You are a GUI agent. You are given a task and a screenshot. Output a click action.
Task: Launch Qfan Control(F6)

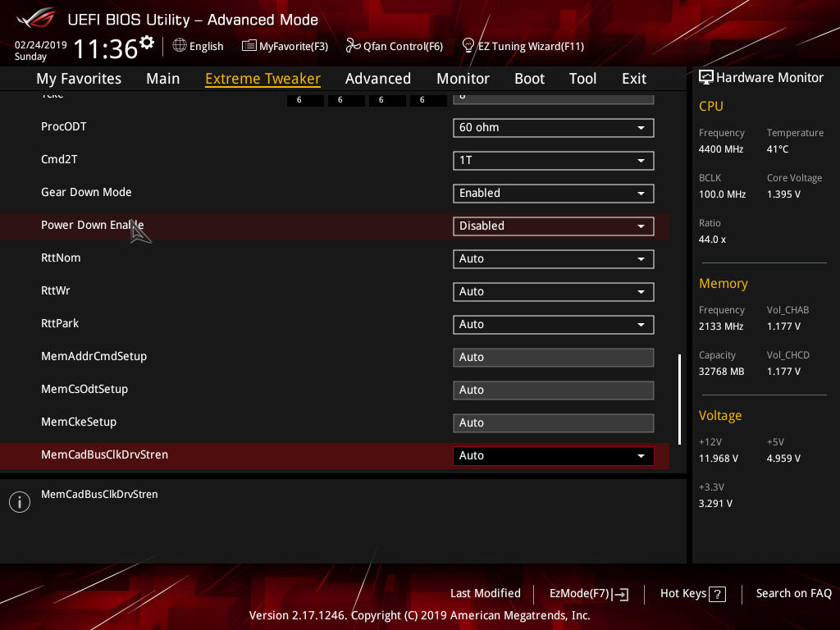[x=395, y=46]
